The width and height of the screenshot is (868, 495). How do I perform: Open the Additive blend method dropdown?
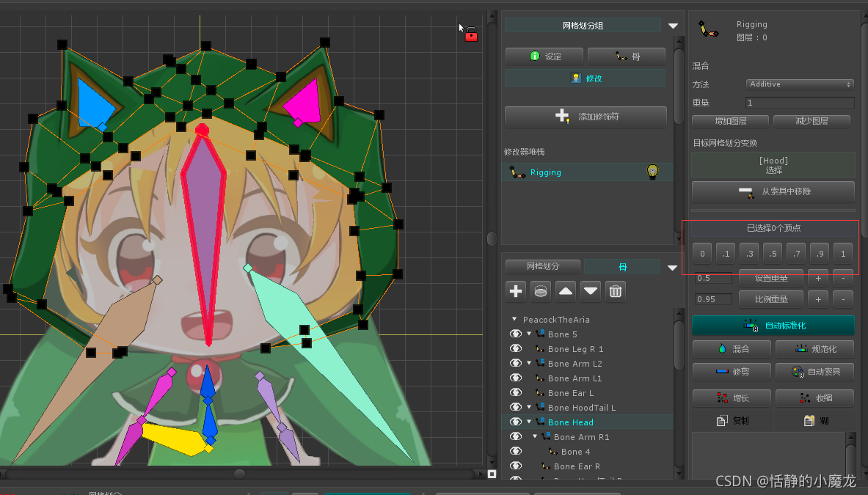click(799, 84)
